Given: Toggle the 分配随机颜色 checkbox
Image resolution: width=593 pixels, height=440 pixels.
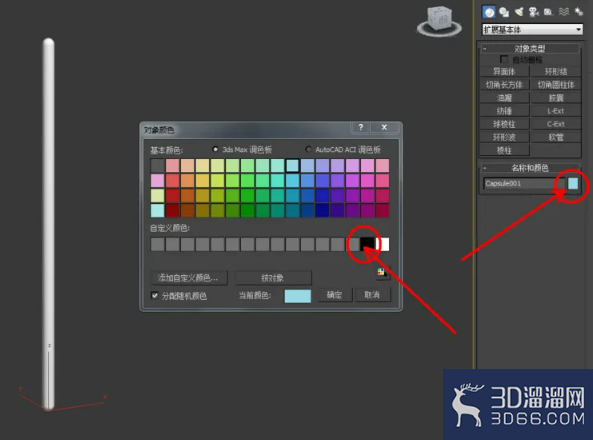Looking at the screenshot, I should tap(155, 295).
